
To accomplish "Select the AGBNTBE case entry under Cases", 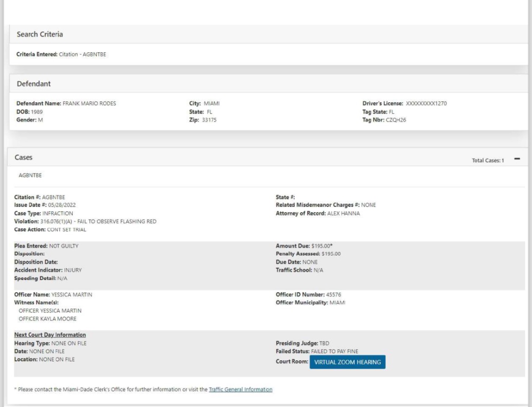I will pos(27,174).
